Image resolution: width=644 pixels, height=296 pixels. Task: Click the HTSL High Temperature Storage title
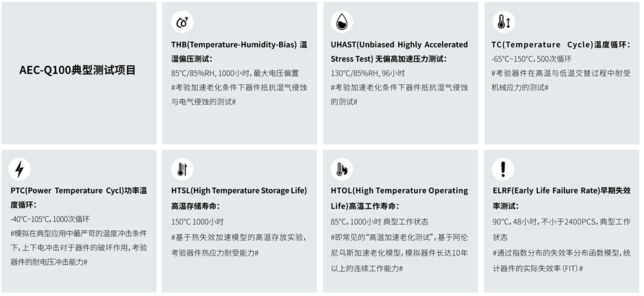[239, 198]
